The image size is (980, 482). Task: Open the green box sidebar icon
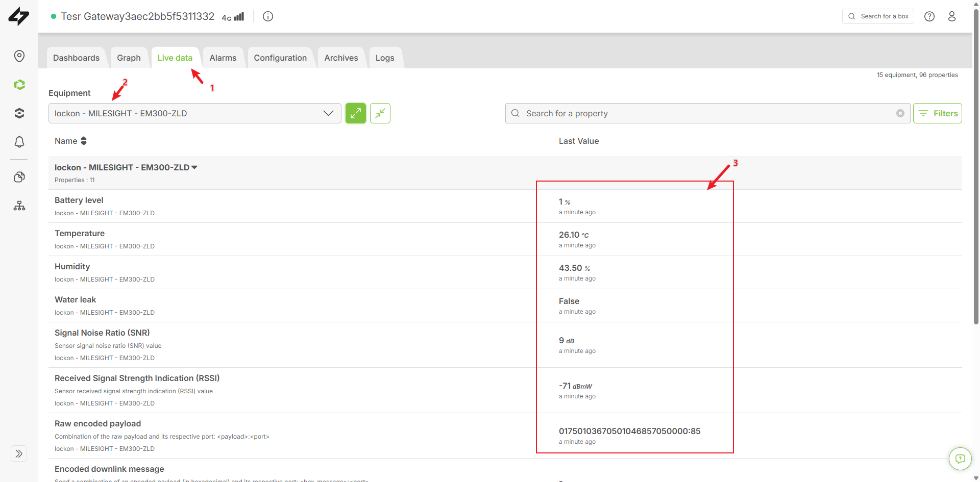[19, 85]
